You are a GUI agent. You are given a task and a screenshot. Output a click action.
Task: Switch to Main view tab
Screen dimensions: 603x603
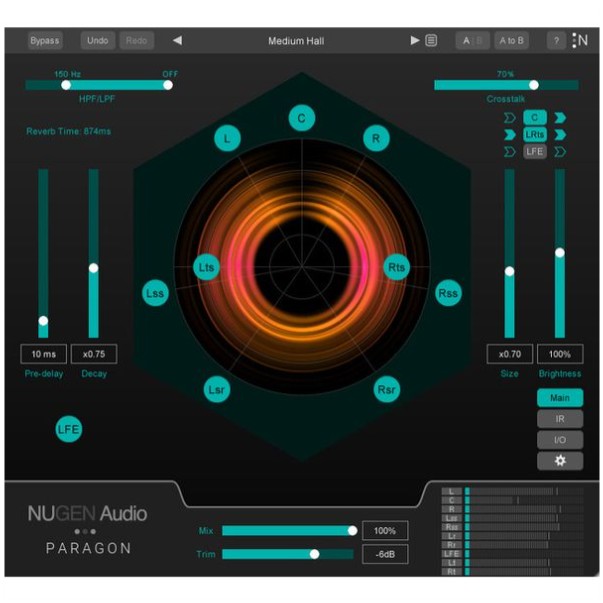(x=560, y=398)
